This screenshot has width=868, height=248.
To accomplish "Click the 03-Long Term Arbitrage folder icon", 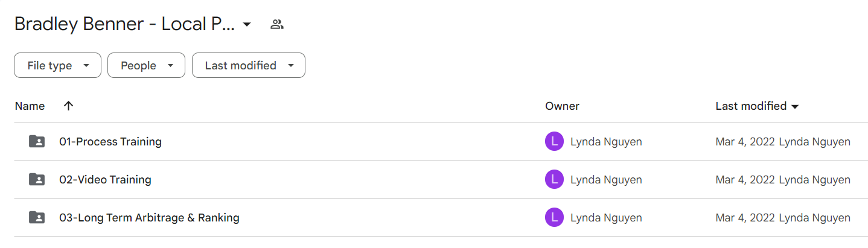I will coord(37,217).
